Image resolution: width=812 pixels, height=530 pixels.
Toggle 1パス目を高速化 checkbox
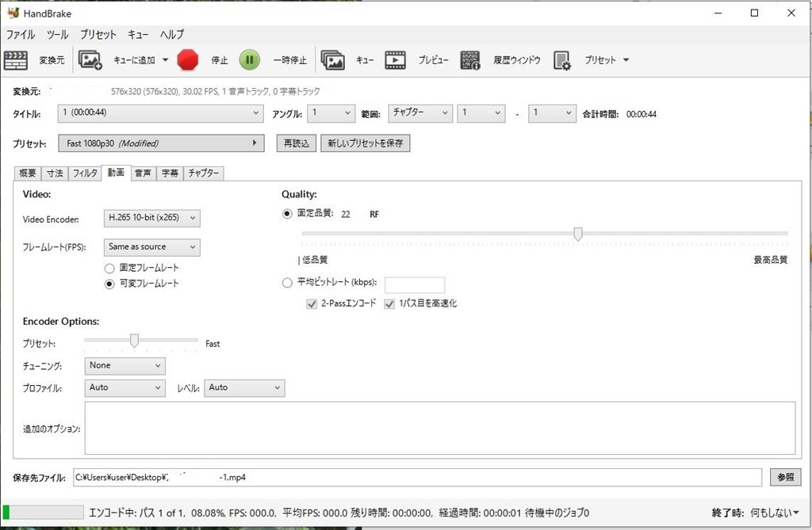click(389, 303)
